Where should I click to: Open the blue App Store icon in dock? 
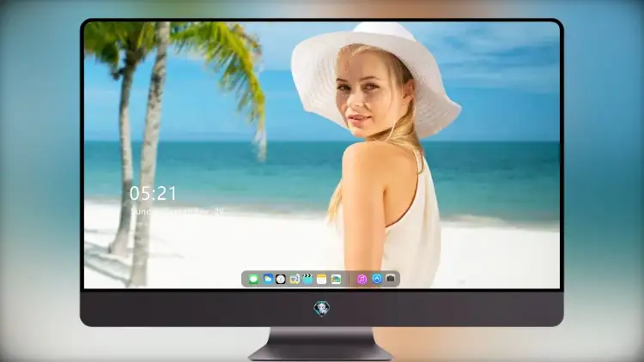pyautogui.click(x=377, y=279)
